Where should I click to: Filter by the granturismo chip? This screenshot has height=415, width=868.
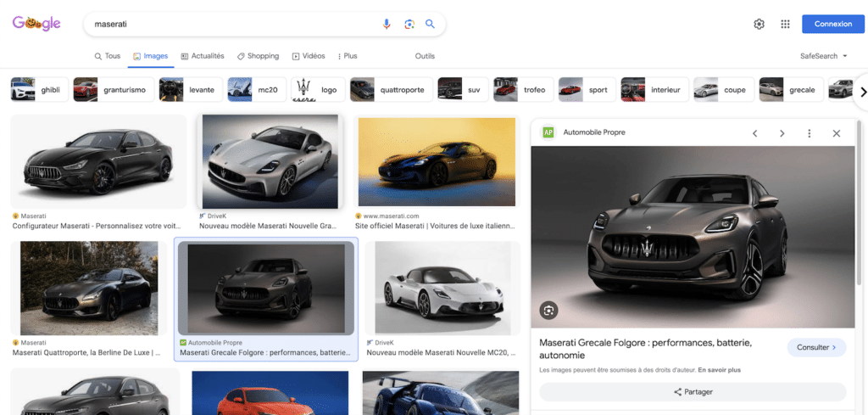[113, 90]
